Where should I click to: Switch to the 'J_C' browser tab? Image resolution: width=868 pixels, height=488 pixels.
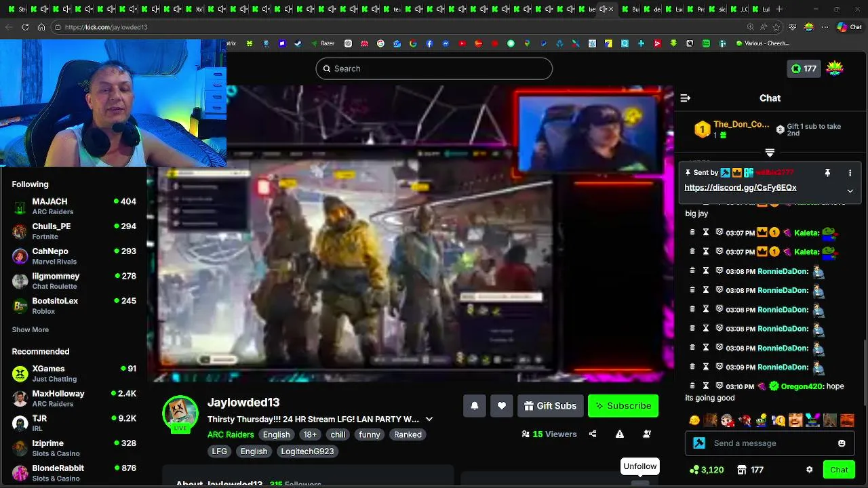tap(739, 9)
